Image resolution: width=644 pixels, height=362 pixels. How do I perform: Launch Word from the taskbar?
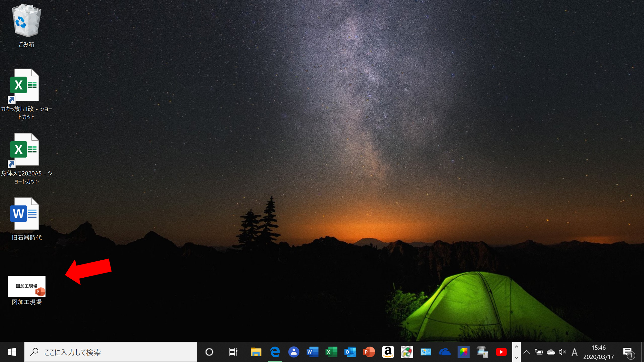pyautogui.click(x=312, y=352)
